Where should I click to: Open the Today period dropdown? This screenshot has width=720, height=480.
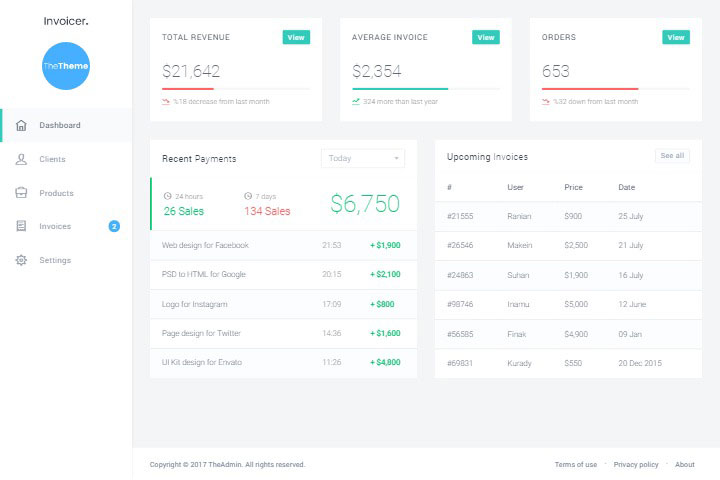pos(362,158)
